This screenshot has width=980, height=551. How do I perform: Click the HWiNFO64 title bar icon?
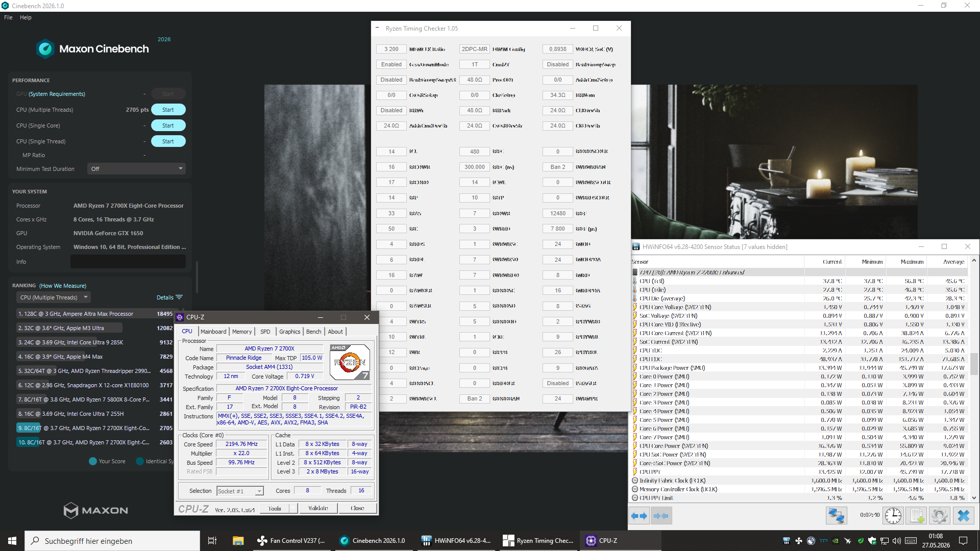coord(636,247)
